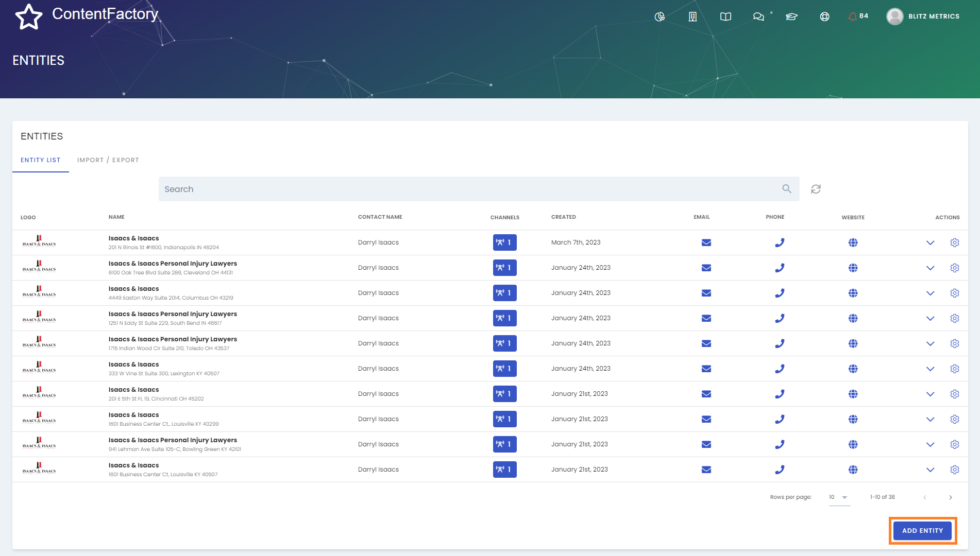
Task: Select the date March 7th, 2023
Action: [x=576, y=242]
